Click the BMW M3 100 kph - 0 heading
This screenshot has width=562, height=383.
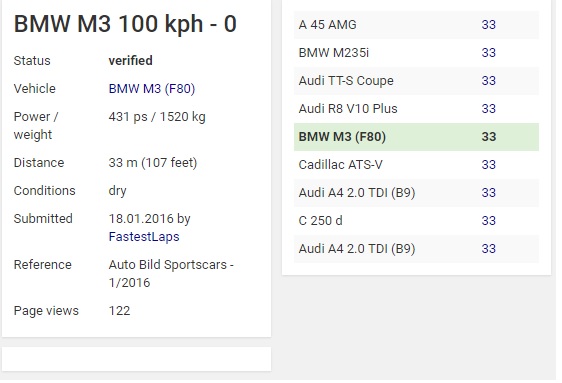pyautogui.click(x=125, y=24)
